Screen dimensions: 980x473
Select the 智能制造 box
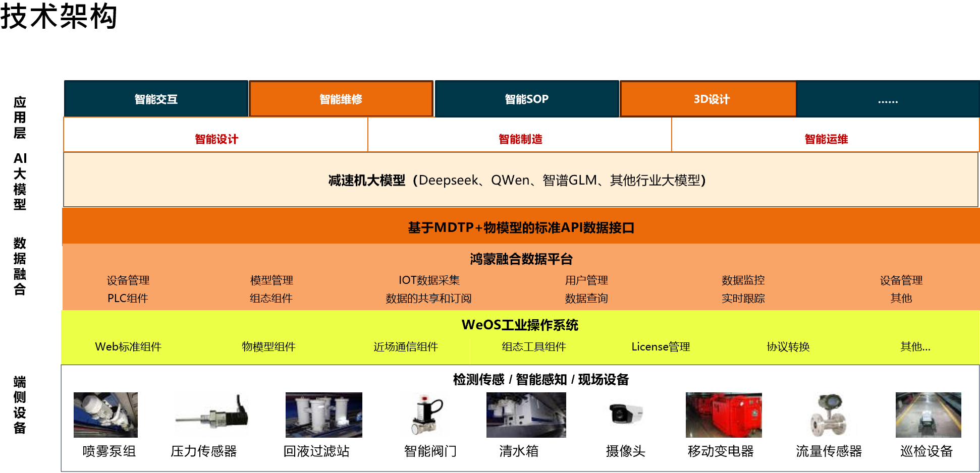(520, 135)
